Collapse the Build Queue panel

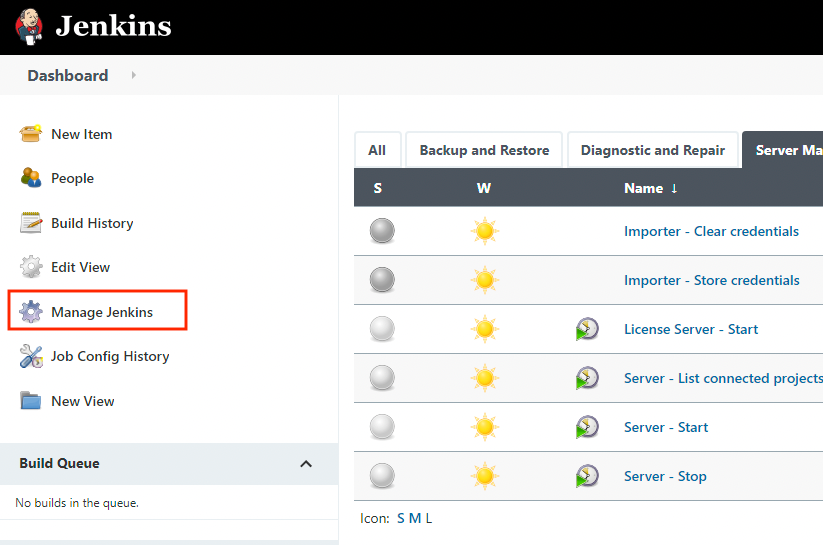(x=306, y=464)
